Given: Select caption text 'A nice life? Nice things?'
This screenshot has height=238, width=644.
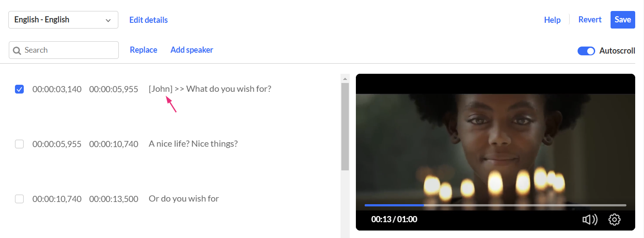Looking at the screenshot, I should (193, 144).
